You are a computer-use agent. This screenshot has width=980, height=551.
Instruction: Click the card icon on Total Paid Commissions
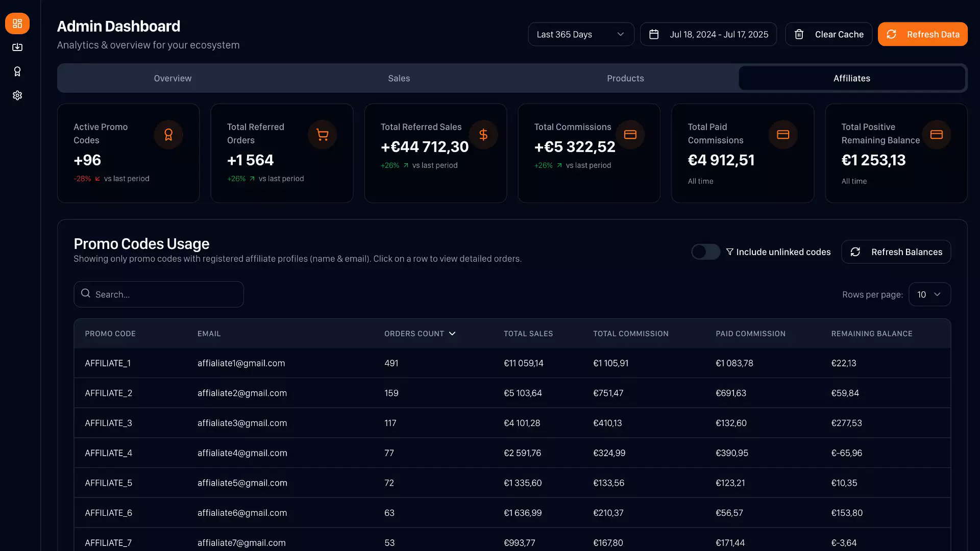point(783,135)
